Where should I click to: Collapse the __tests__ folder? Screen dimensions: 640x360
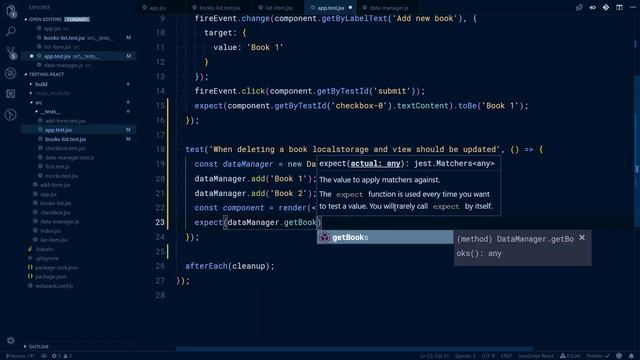coord(50,111)
